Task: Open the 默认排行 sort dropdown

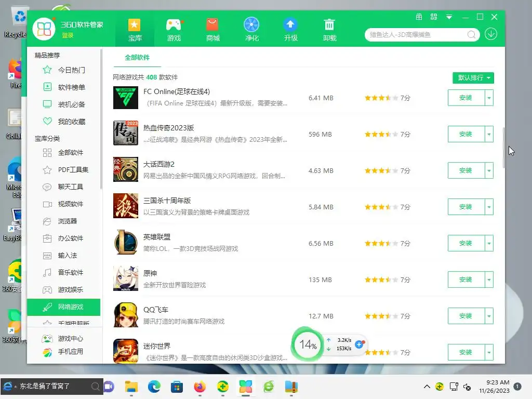Action: (473, 78)
